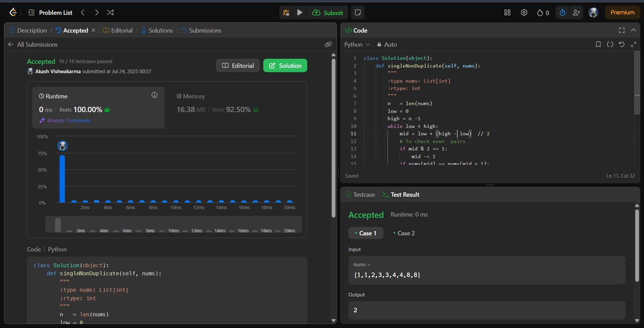Click the Saved status text
644x328 pixels.
[x=352, y=176]
